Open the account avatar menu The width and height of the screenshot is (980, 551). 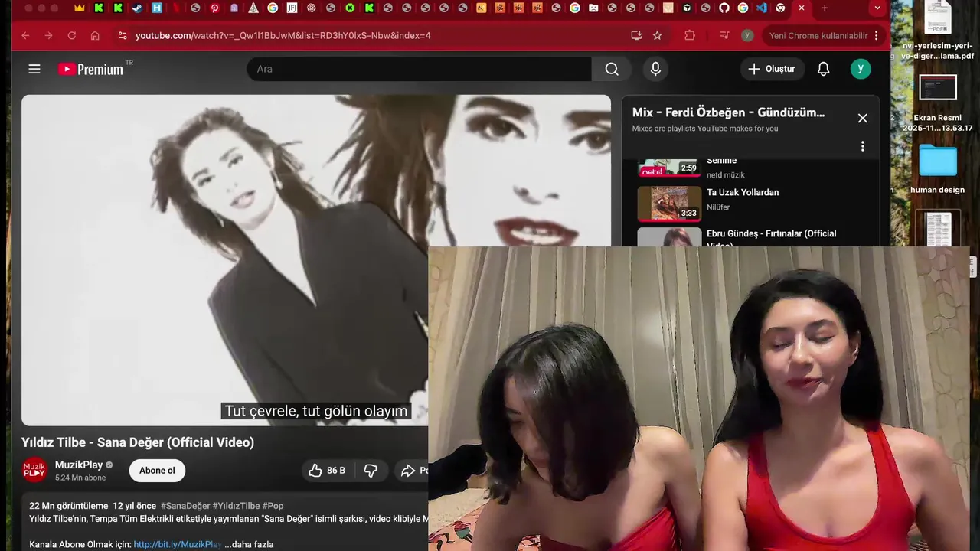861,69
